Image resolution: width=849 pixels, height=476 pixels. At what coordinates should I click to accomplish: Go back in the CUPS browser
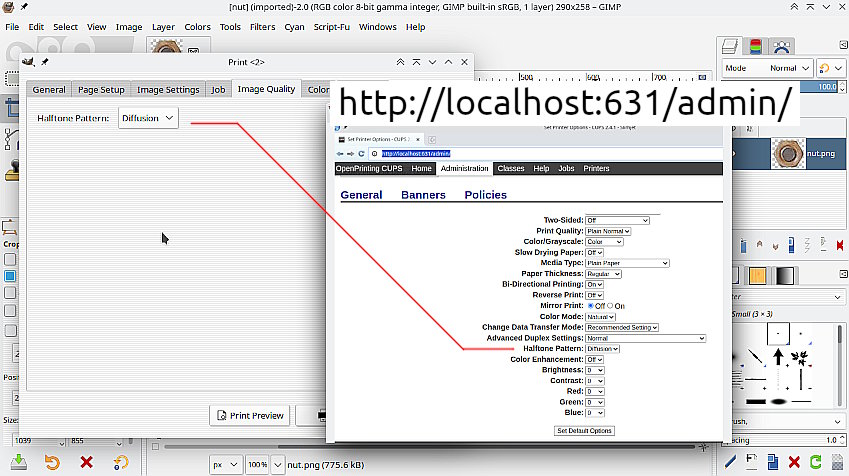[340, 154]
